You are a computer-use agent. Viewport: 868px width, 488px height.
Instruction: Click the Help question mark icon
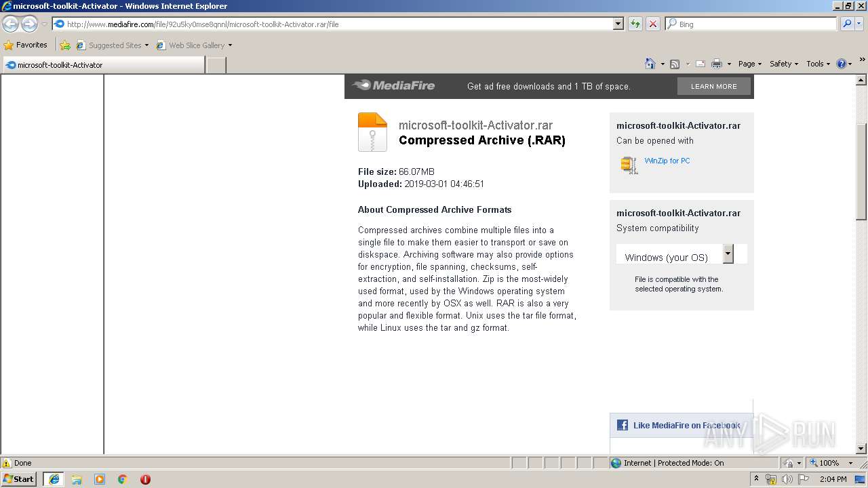[842, 64]
